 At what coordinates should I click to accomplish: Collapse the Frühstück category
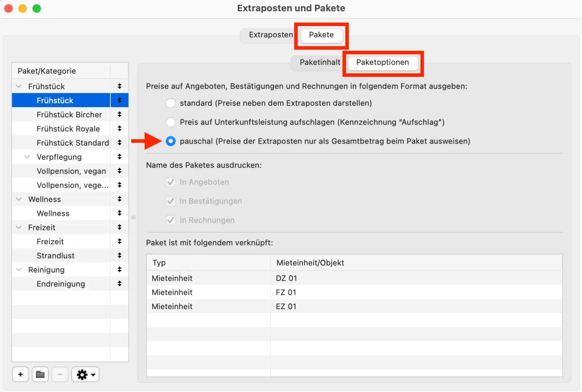19,86
